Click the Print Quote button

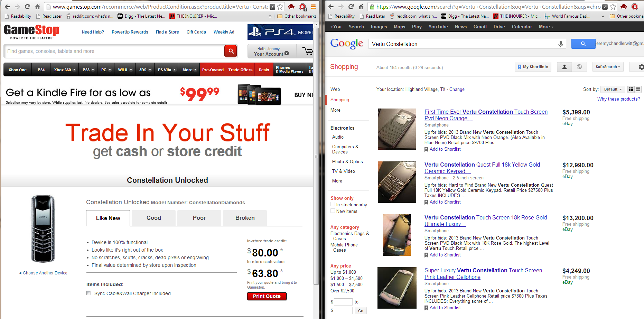267,296
